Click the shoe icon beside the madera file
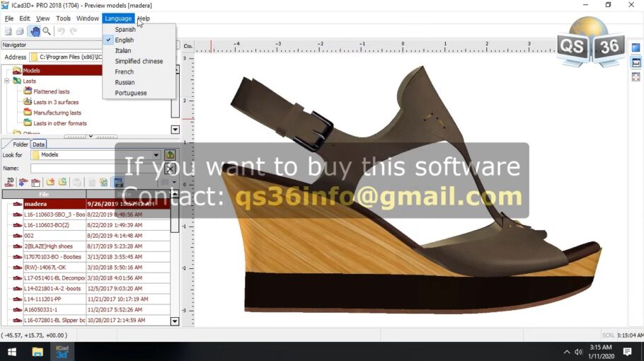 pos(17,204)
